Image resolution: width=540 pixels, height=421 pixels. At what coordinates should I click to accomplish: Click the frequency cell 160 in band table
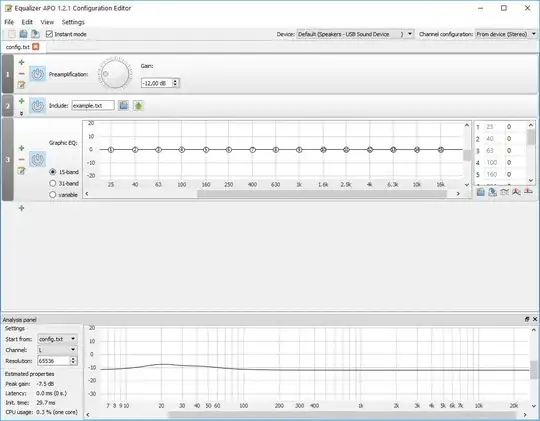point(492,174)
